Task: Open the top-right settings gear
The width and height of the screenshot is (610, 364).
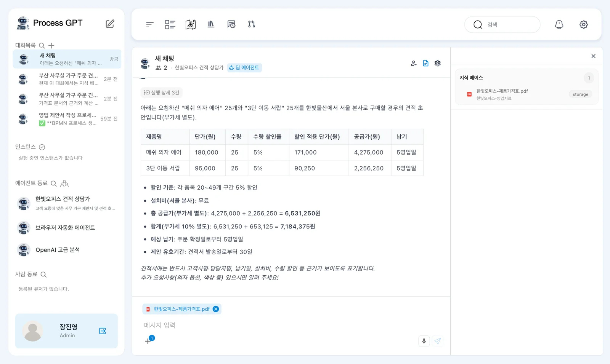Action: pyautogui.click(x=584, y=24)
